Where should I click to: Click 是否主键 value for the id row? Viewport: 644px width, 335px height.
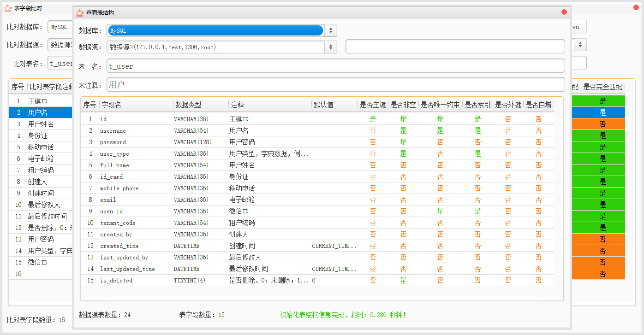point(373,119)
